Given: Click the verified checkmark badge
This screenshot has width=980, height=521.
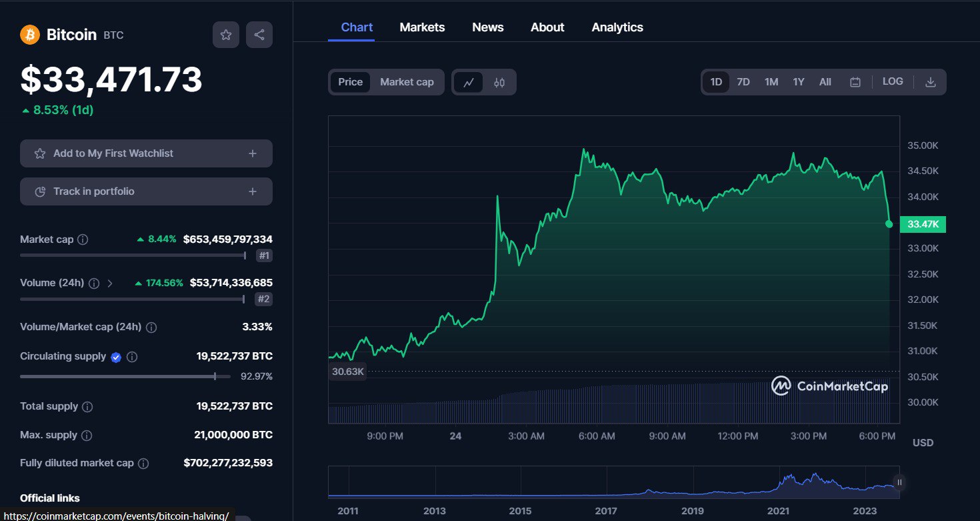Looking at the screenshot, I should click(116, 357).
